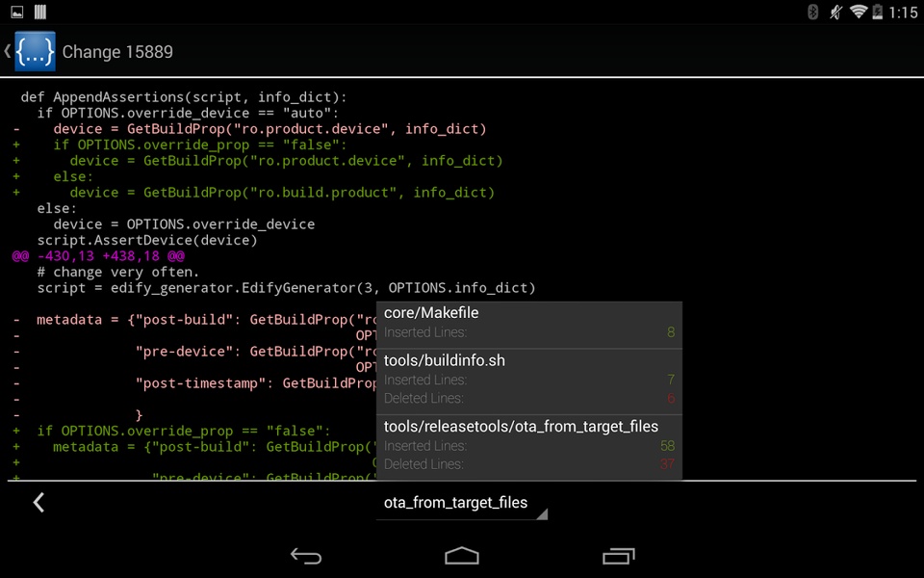Open Android Recent Apps overview

[x=618, y=556]
